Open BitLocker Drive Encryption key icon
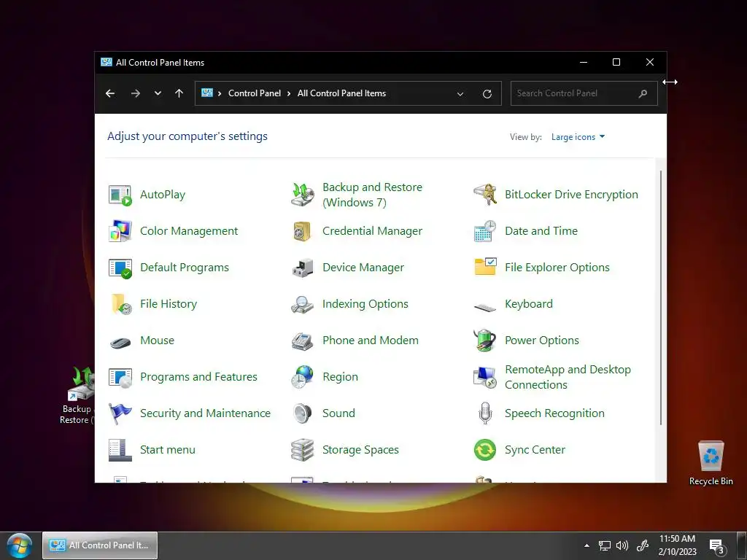Screen dimensions: 747x560 pyautogui.click(x=485, y=195)
